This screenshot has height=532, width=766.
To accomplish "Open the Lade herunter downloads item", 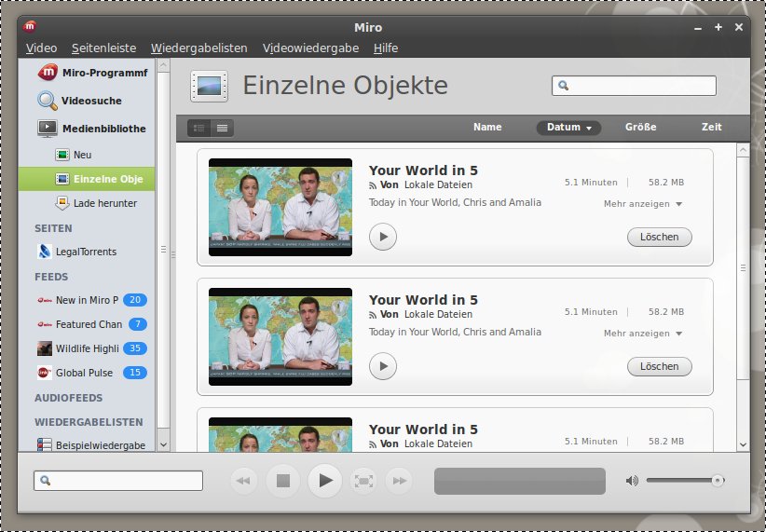I will (87, 203).
